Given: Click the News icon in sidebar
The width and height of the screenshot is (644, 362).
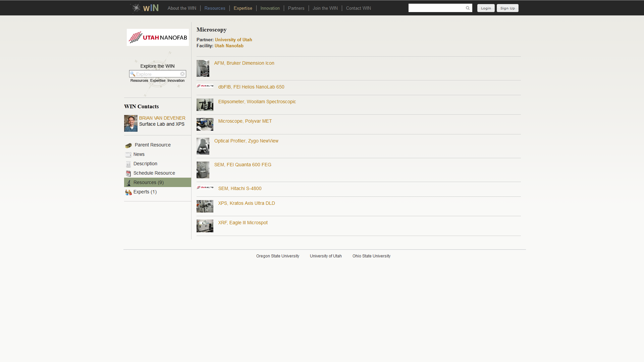Looking at the screenshot, I should pos(128,155).
